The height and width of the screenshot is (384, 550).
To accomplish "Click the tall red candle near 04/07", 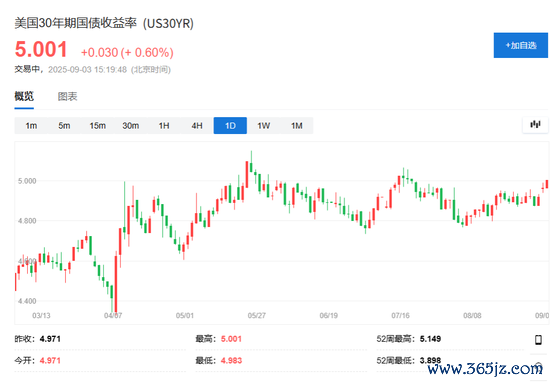I will point(116,284).
